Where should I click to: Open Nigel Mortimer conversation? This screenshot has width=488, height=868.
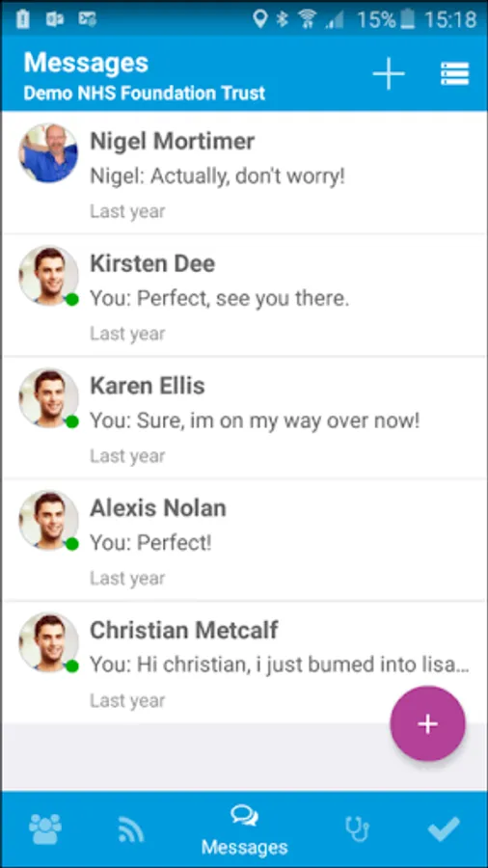click(x=244, y=173)
